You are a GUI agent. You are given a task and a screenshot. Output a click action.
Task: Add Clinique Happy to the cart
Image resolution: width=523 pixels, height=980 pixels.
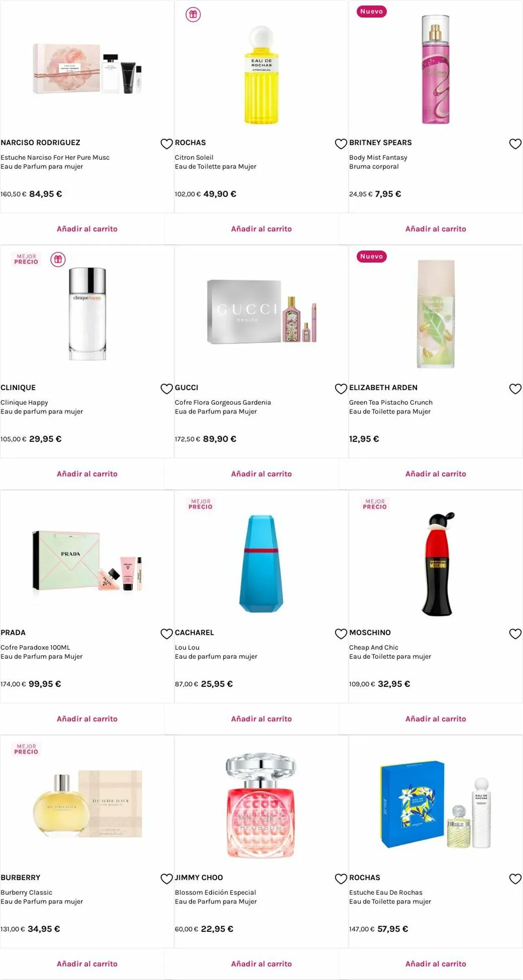pyautogui.click(x=87, y=474)
